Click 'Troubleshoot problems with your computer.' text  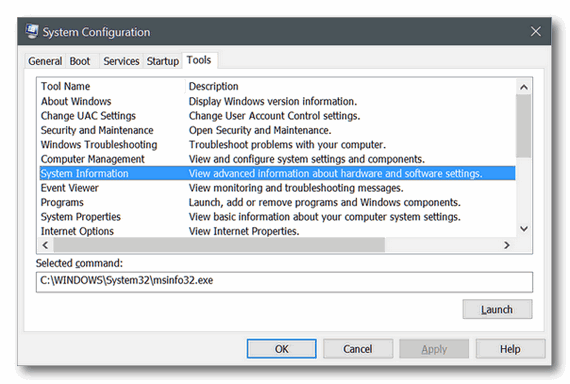[287, 145]
